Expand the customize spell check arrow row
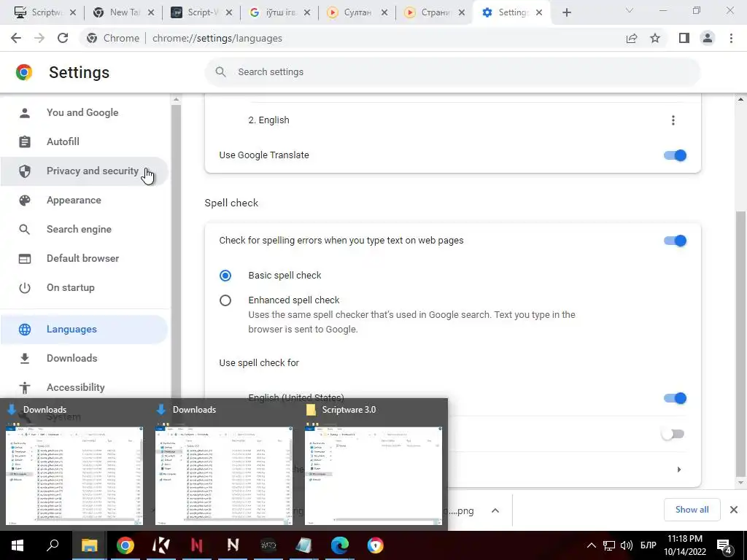The height and width of the screenshot is (560, 747). point(679,470)
